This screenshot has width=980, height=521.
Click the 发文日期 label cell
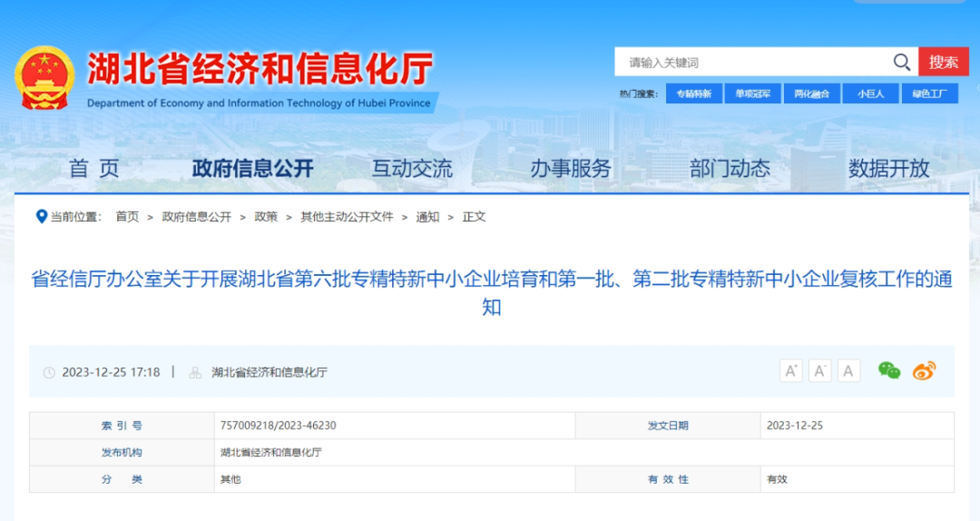point(668,426)
